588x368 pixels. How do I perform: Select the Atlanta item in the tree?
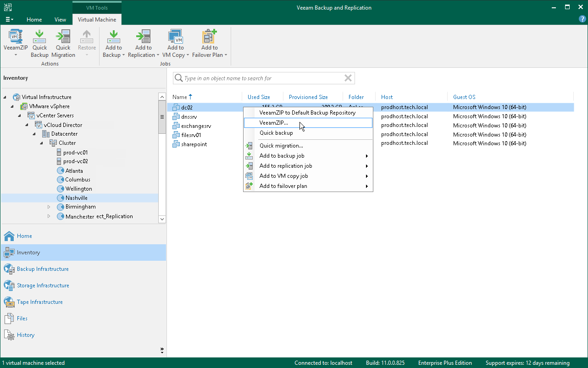[x=74, y=170]
